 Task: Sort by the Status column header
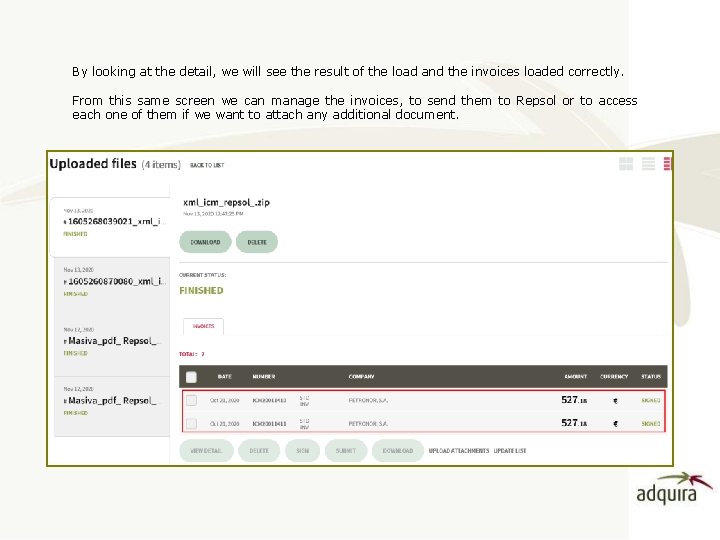tap(651, 377)
